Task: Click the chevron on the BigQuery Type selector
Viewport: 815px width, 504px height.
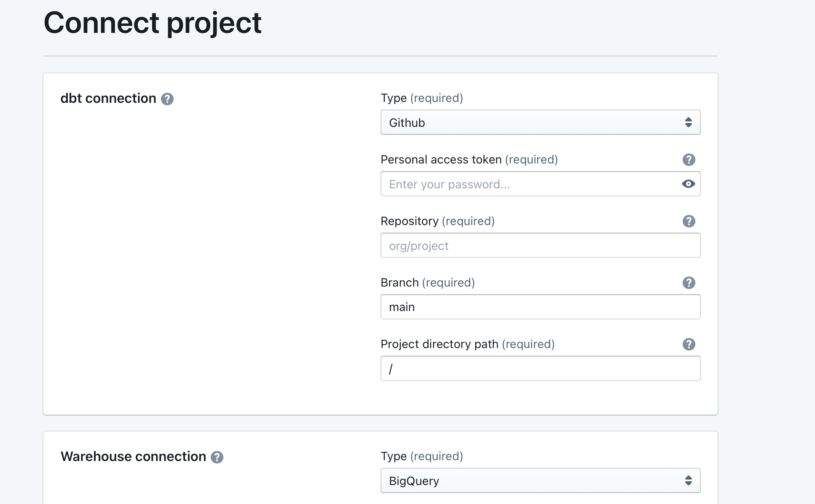Action: 688,480
